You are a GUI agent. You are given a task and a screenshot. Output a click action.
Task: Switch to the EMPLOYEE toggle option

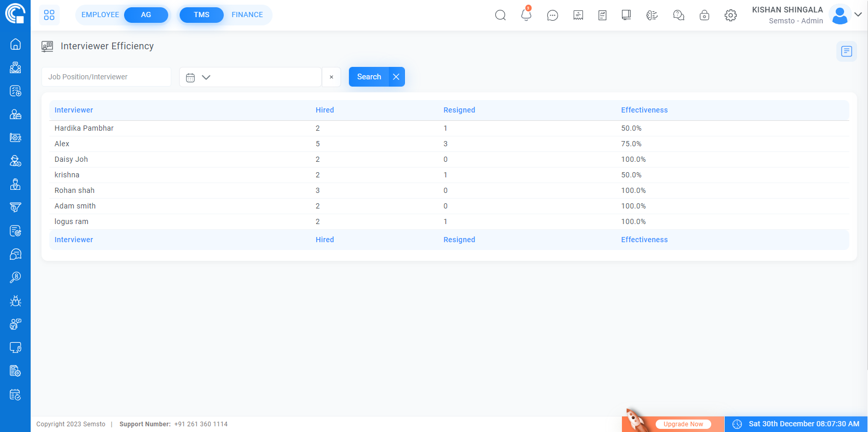[x=100, y=15]
